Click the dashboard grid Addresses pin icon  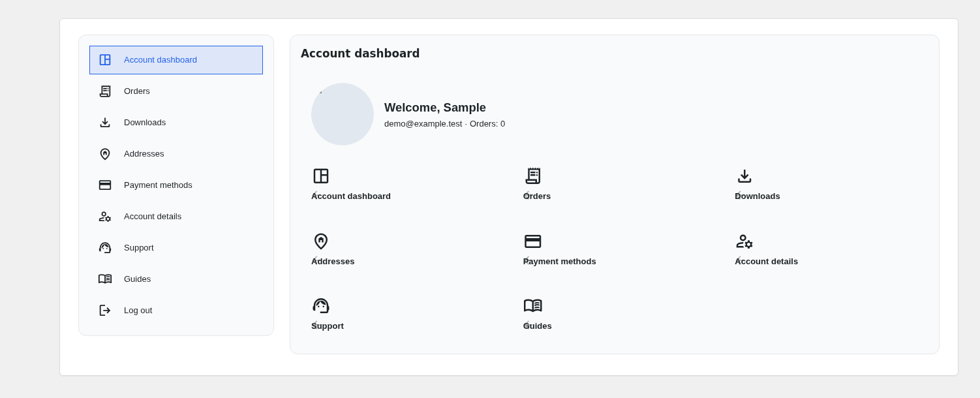tap(321, 241)
